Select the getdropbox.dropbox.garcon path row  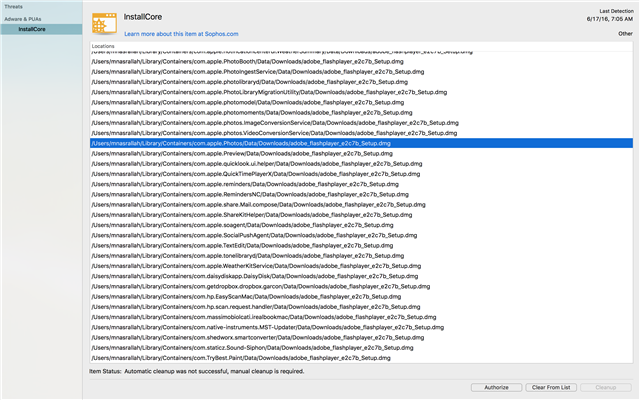[x=361, y=286]
